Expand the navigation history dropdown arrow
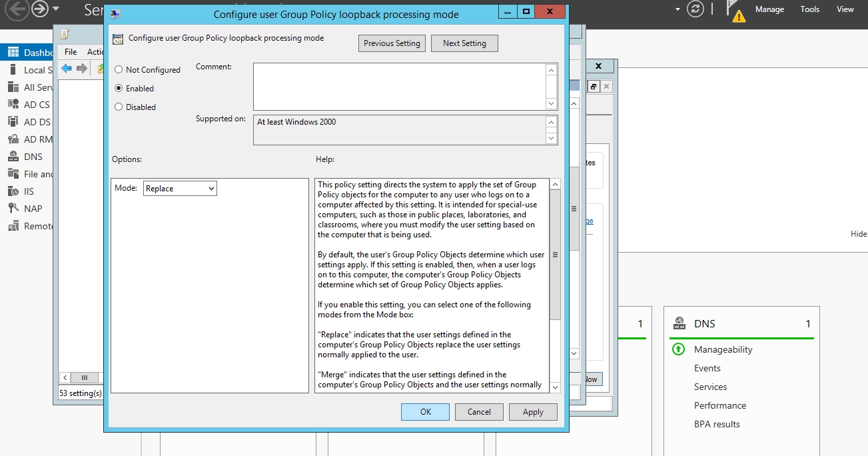The width and height of the screenshot is (868, 456). click(x=55, y=9)
